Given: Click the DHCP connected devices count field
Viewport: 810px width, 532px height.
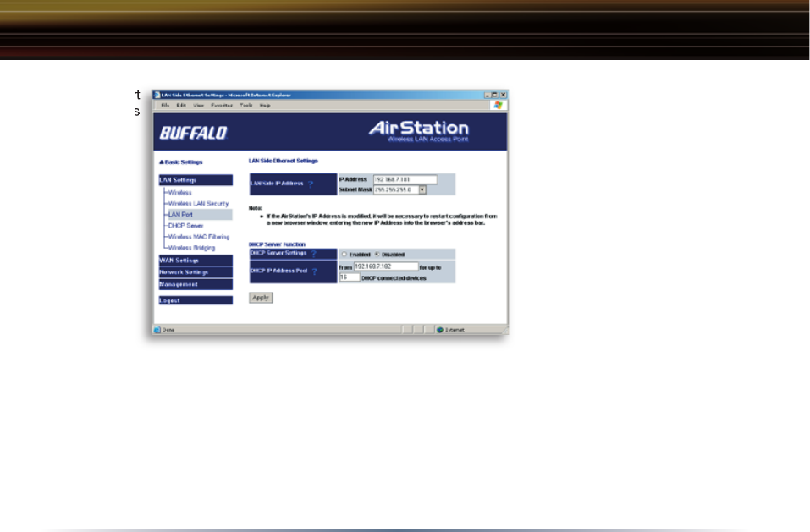Looking at the screenshot, I should pyautogui.click(x=350, y=277).
